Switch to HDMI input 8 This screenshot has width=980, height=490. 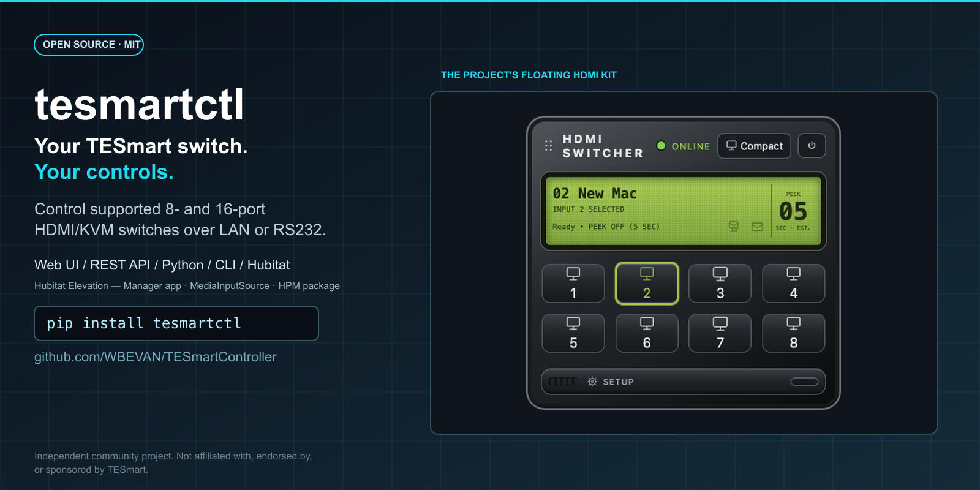[x=794, y=333]
